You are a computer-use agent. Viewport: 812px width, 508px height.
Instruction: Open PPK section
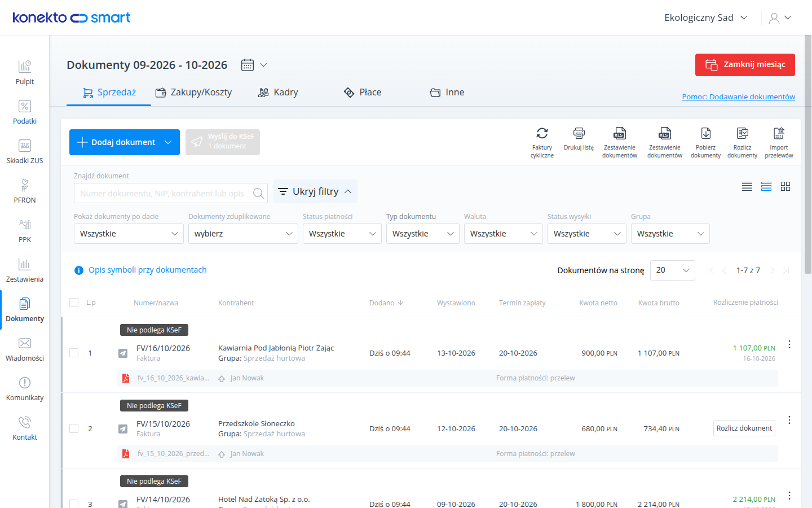pyautogui.click(x=25, y=231)
